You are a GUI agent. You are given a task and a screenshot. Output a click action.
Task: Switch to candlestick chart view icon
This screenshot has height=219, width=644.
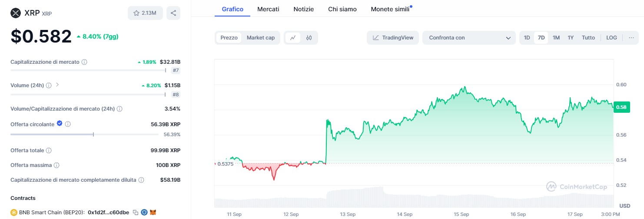tap(309, 38)
